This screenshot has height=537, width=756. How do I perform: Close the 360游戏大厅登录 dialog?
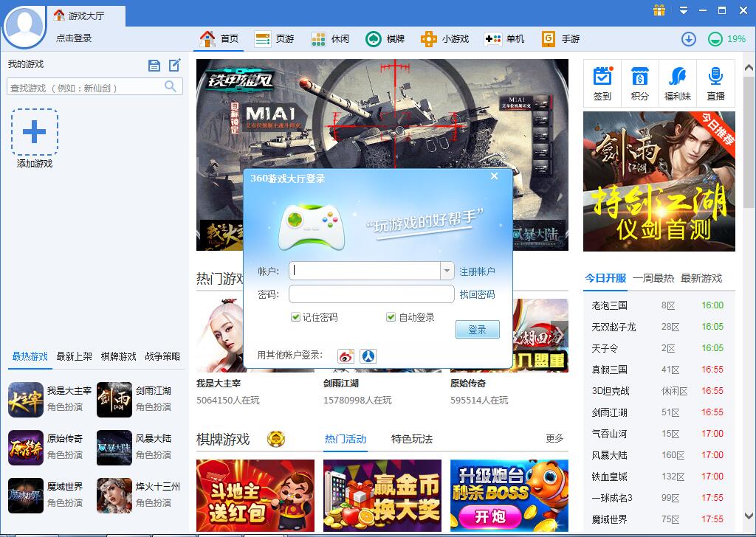pos(494,176)
